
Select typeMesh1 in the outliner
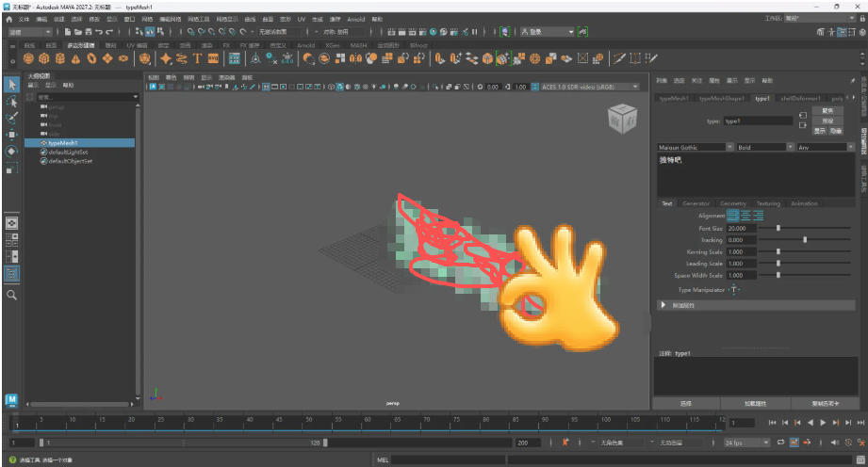[80, 143]
